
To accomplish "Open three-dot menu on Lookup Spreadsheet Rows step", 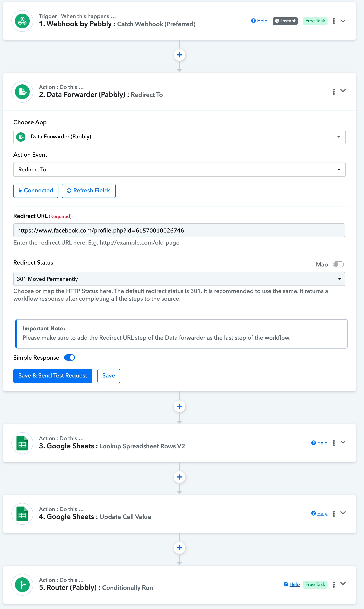I will coord(334,443).
